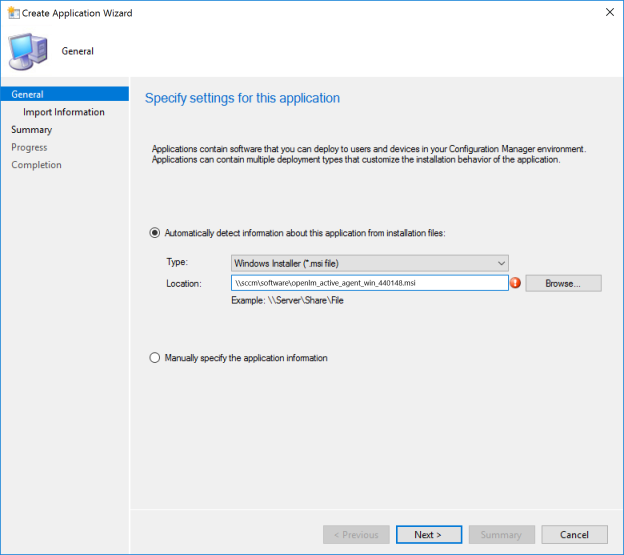Click the 'Specify settings for this application' heading
Screen dimensions: 624x555
(x=242, y=98)
